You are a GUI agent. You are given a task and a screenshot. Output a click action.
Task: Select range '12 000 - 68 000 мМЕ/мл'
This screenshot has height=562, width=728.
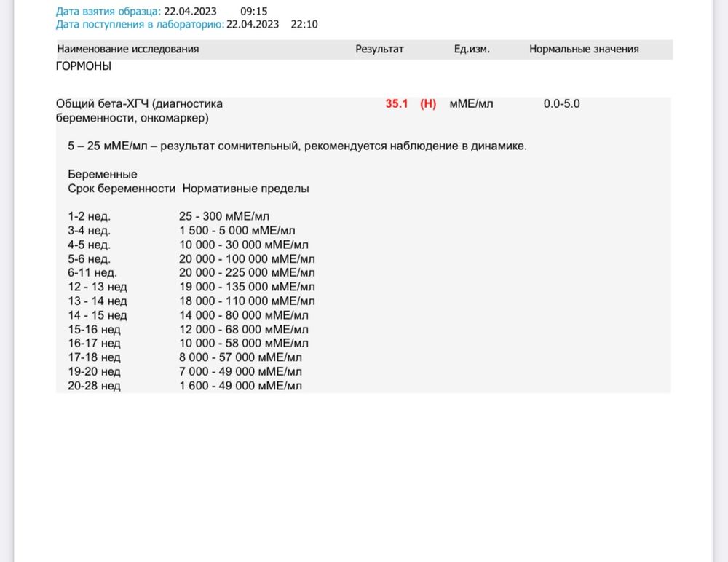pos(244,329)
